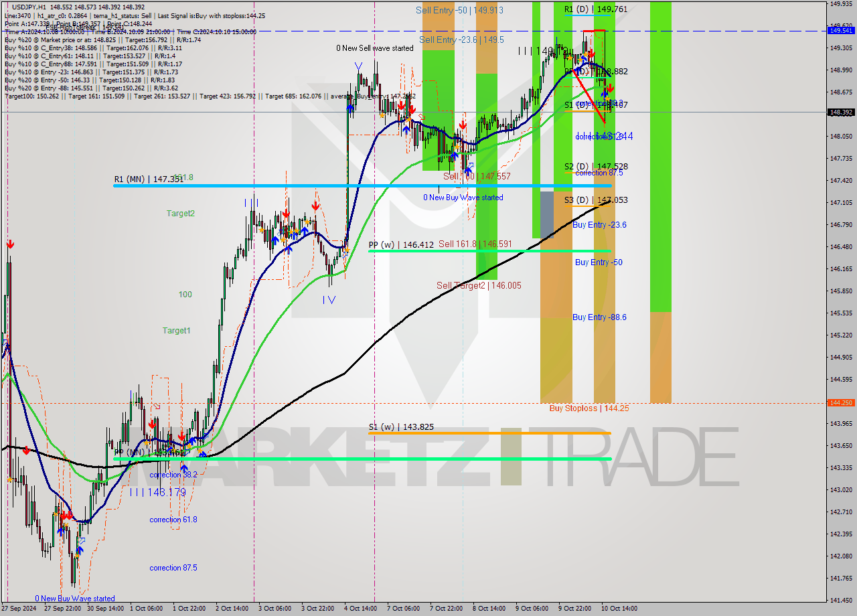Image resolution: width=857 pixels, height=616 pixels.
Task: Click the 'Sell 100 | 147.557' label
Action: [x=477, y=176]
